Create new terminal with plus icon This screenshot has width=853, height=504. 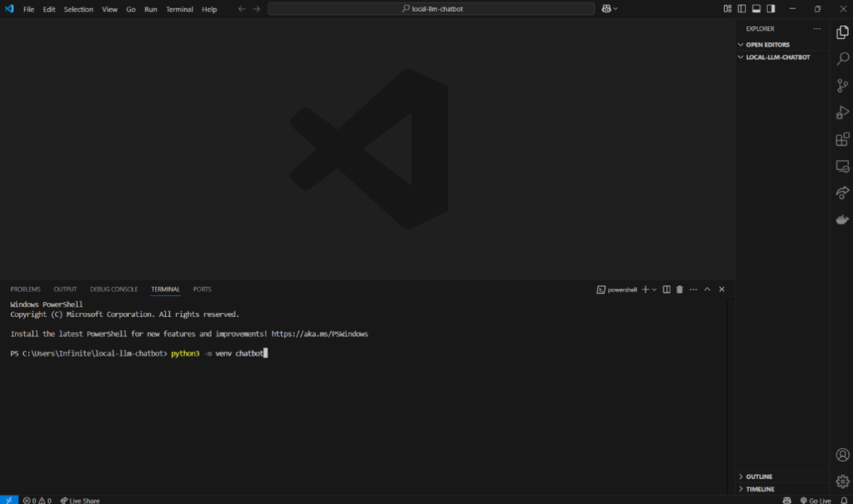point(645,290)
